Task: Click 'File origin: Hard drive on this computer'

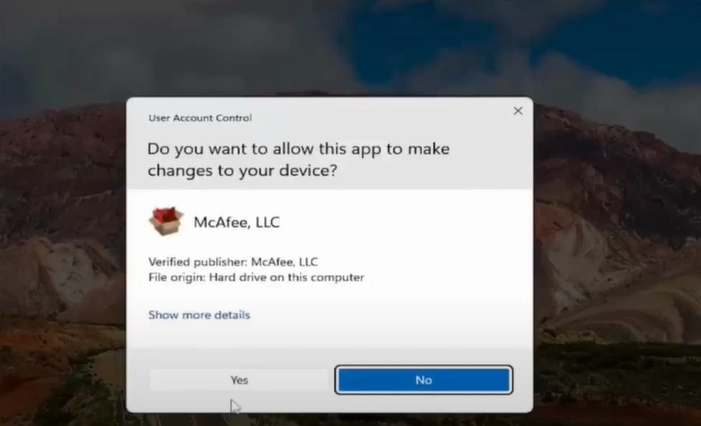Action: (x=256, y=278)
